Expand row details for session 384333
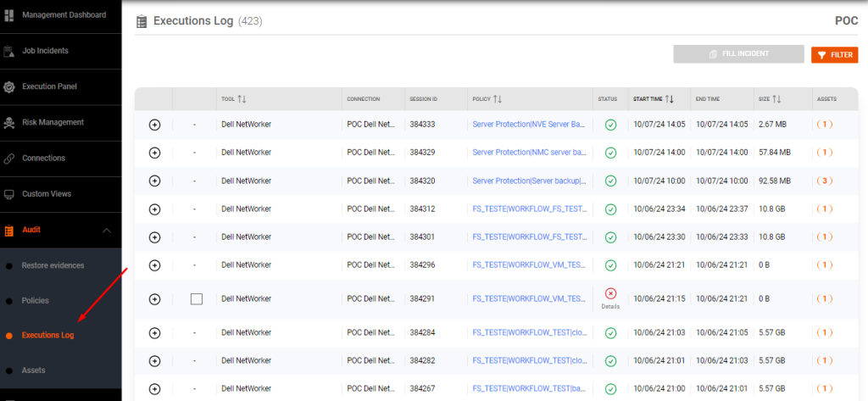The image size is (868, 401). pyautogui.click(x=154, y=125)
